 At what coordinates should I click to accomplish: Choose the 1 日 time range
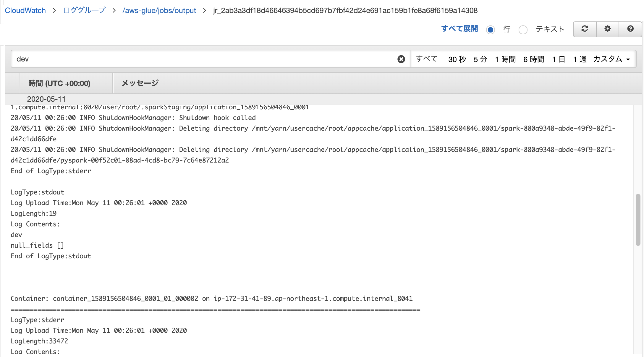coord(559,59)
